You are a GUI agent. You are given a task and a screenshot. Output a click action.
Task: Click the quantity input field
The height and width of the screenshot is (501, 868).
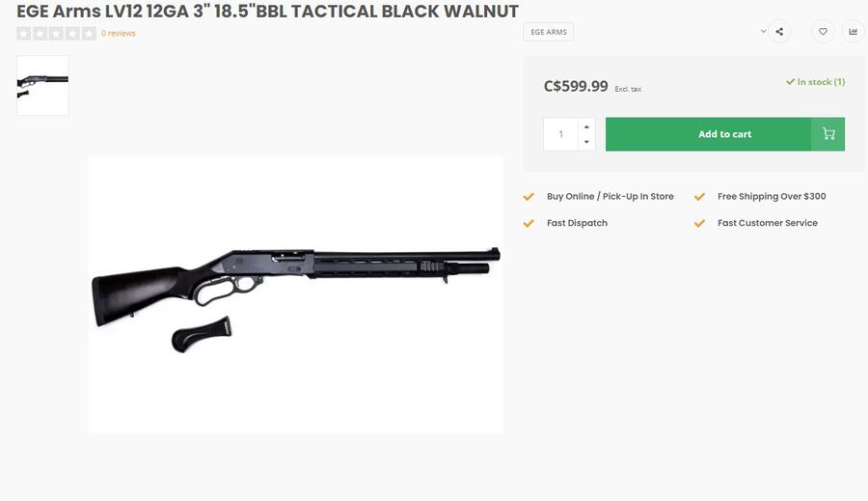[560, 134]
